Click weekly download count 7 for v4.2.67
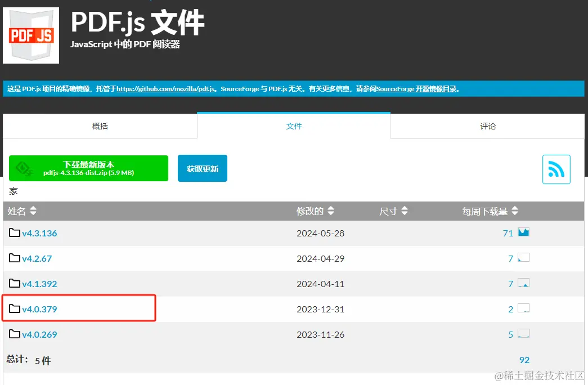Image resolution: width=588 pixels, height=385 pixels. (x=510, y=258)
